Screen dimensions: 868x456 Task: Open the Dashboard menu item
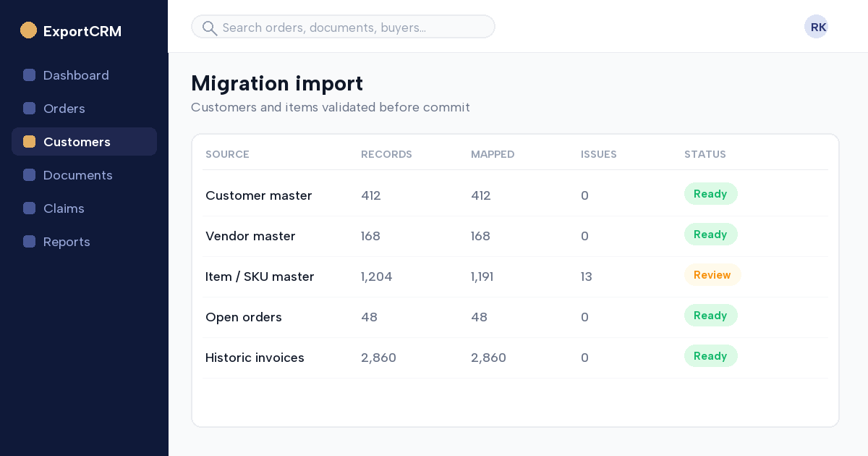pyautogui.click(x=84, y=75)
